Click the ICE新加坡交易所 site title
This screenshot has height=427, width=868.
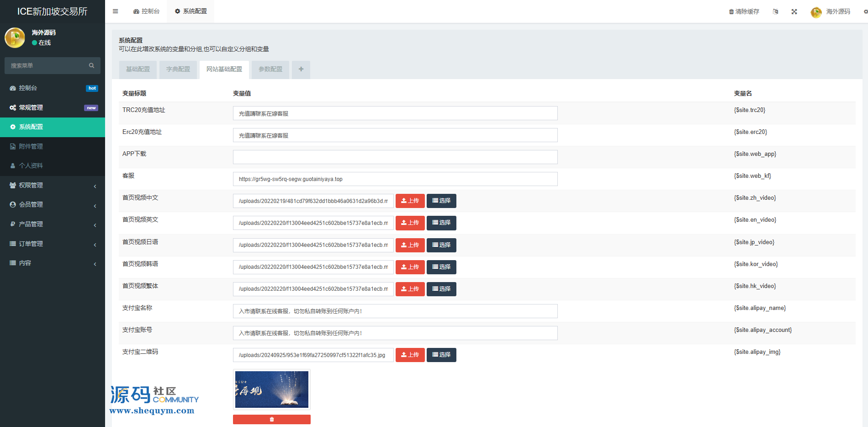pos(53,11)
